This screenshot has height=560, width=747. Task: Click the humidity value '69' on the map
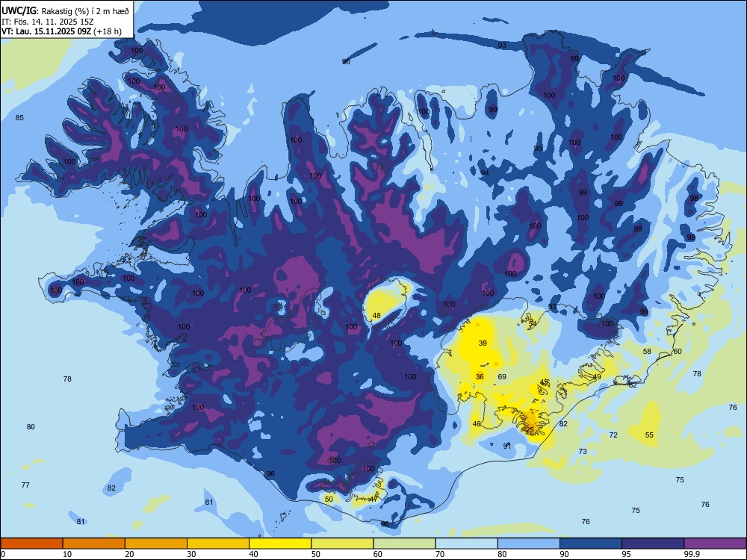(x=502, y=376)
